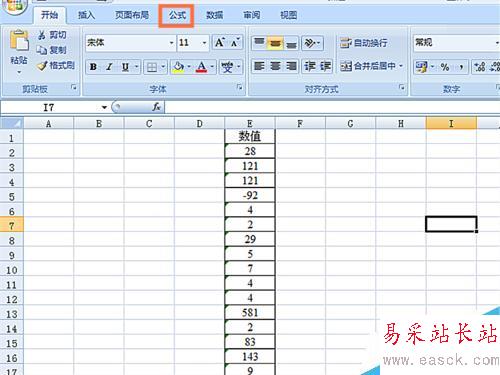Click the Cut (剪切) scissors icon
The height and width of the screenshot is (375, 500).
point(42,35)
